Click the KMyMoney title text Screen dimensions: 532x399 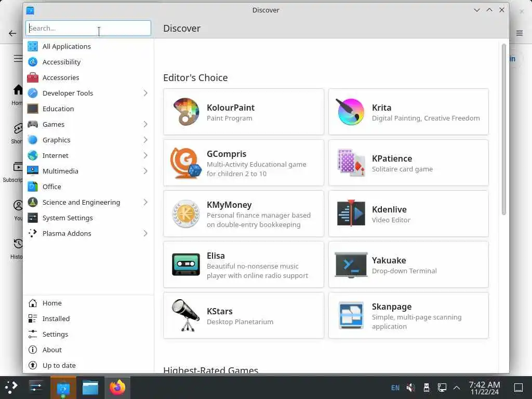pos(229,205)
